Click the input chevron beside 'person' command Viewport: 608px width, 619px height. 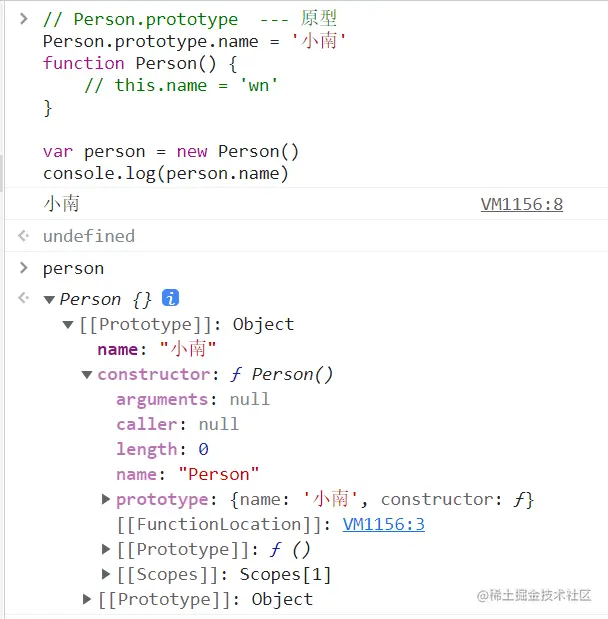24,268
